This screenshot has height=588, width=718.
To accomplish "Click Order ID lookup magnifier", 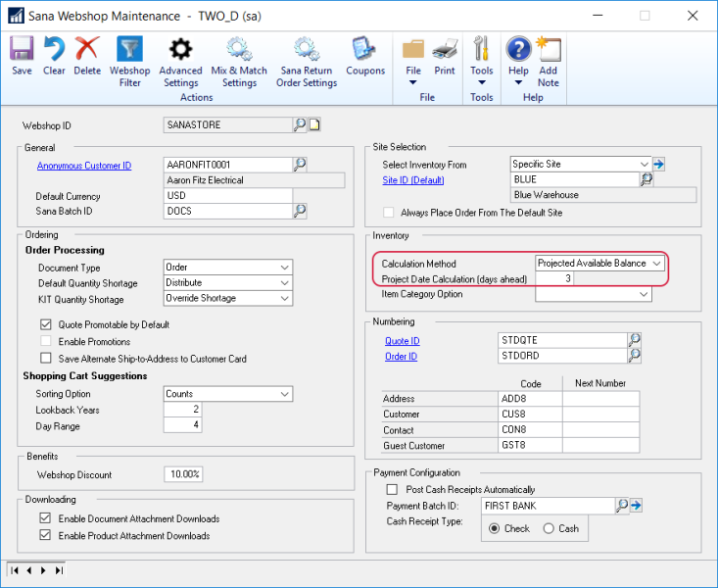I will pos(634,355).
